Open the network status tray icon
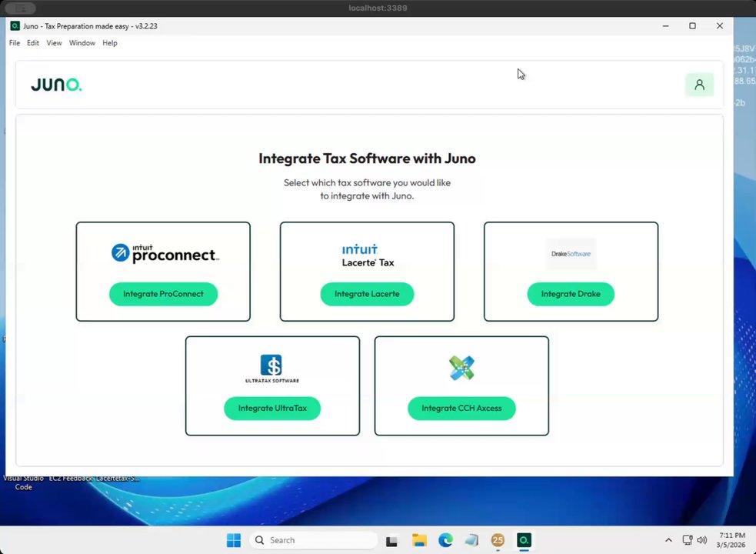This screenshot has width=756, height=554. (687, 540)
